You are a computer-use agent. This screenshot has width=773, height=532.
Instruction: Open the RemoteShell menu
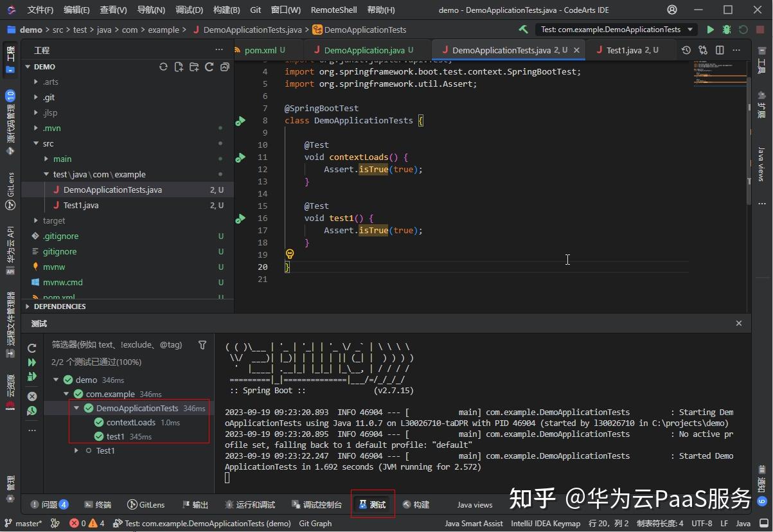(x=333, y=10)
